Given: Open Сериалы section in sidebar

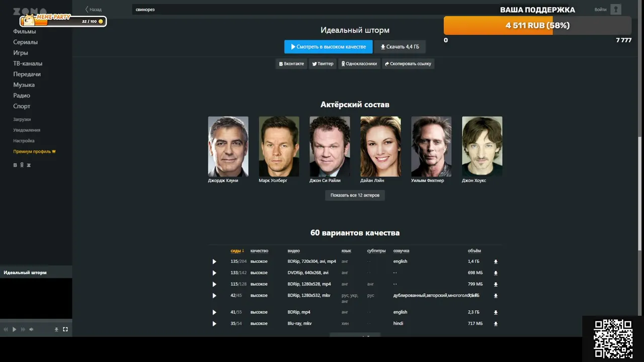Looking at the screenshot, I should pyautogui.click(x=26, y=42).
